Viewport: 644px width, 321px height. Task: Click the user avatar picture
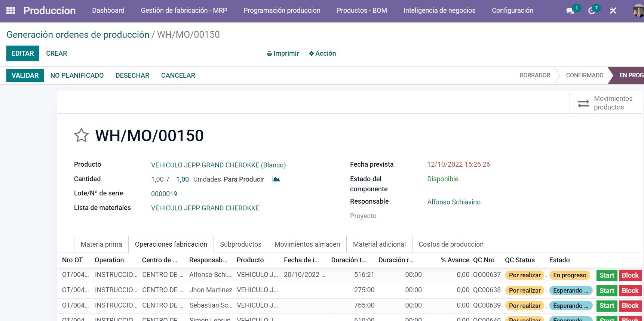click(638, 11)
